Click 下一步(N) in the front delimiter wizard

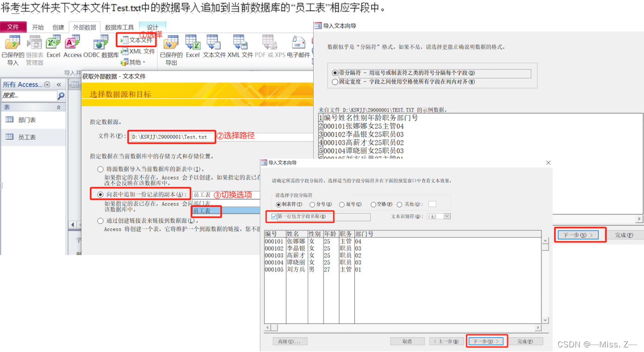point(485,341)
